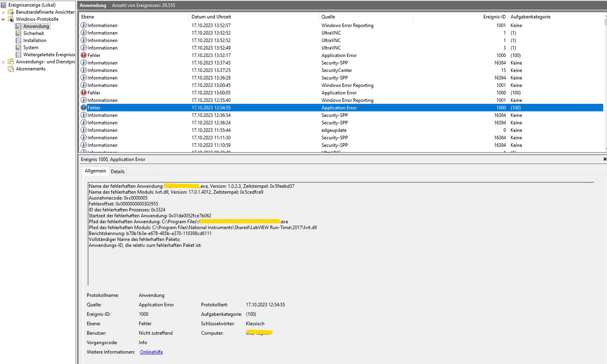Screen dimensions: 607x364
Task: Click the event list scrollbar down arrow
Action: (605, 148)
